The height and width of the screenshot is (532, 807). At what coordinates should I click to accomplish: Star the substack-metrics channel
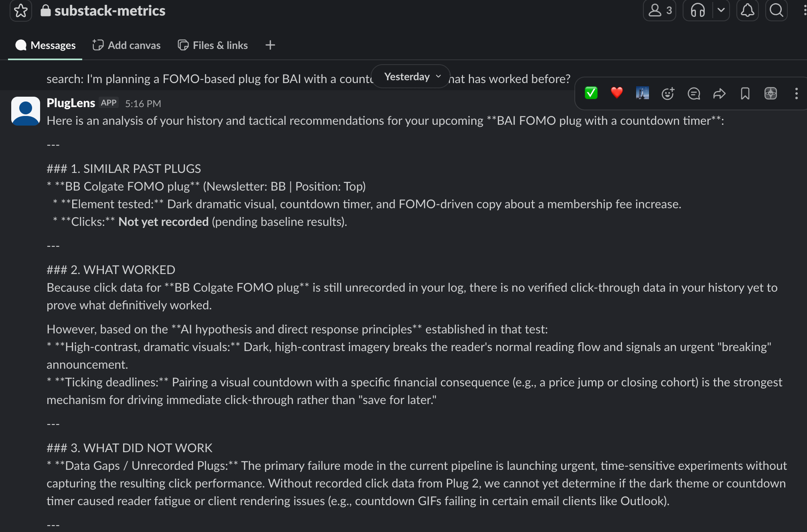pos(20,10)
